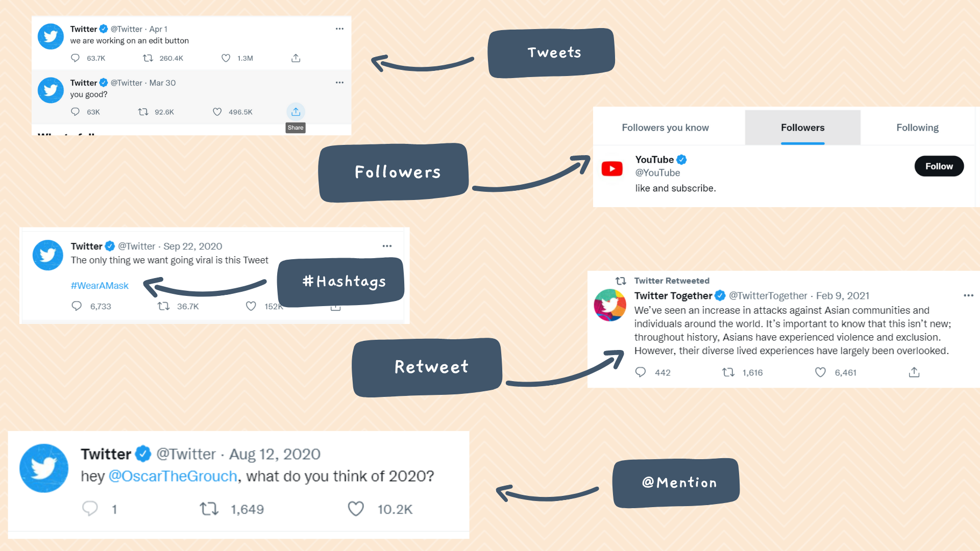The width and height of the screenshot is (980, 551).
Task: Select the 'Followers you know' tab
Action: point(665,128)
